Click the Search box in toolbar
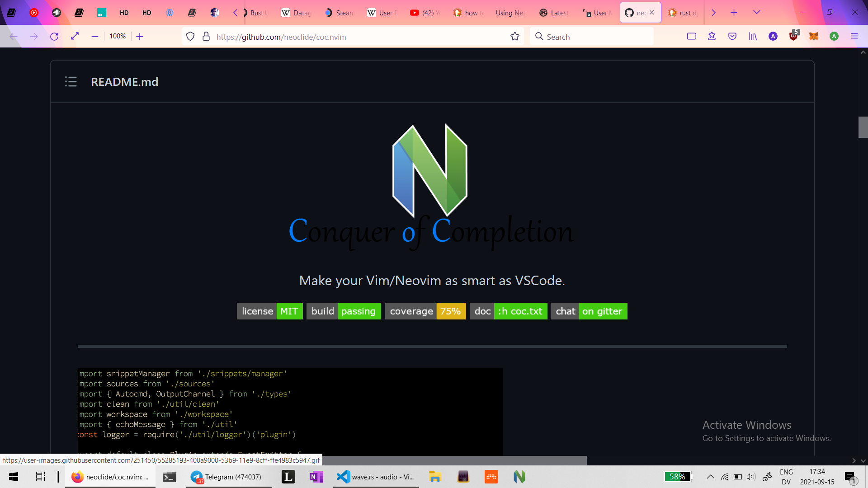This screenshot has width=868, height=488. click(x=592, y=37)
